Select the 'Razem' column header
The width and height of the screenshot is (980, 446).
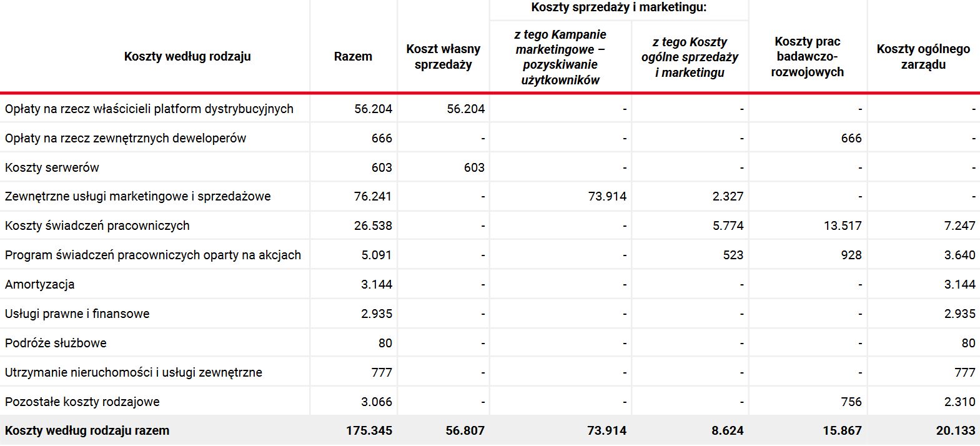[353, 56]
